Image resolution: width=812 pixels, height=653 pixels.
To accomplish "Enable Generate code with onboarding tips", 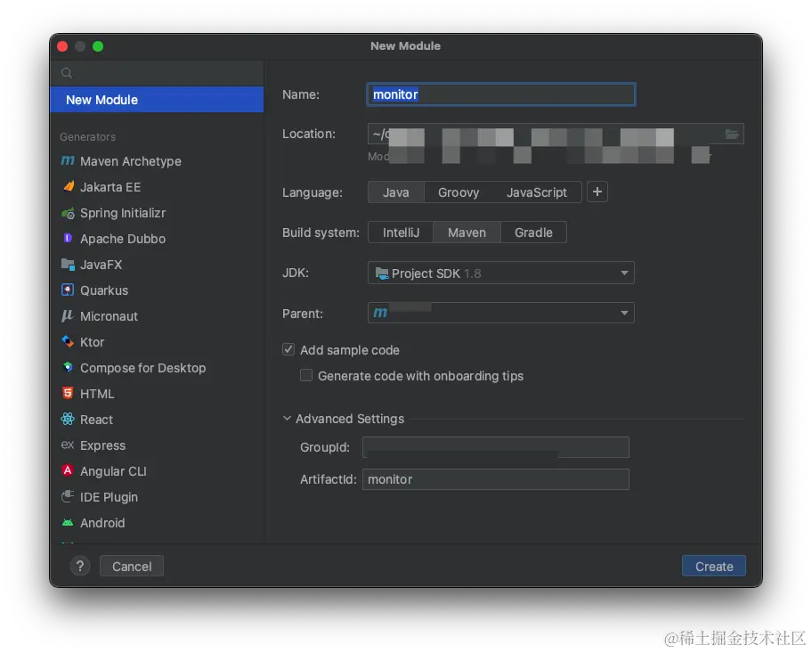I will point(306,376).
